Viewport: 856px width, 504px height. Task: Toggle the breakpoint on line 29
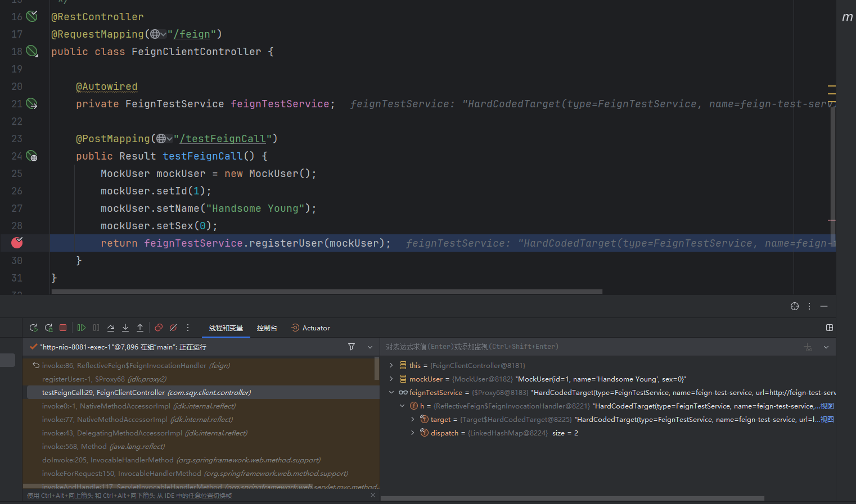pyautogui.click(x=17, y=243)
